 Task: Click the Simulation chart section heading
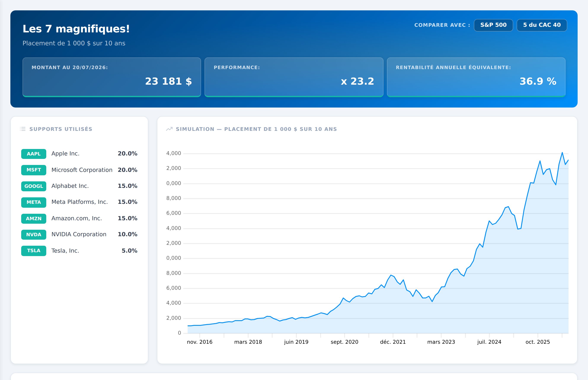(256, 129)
